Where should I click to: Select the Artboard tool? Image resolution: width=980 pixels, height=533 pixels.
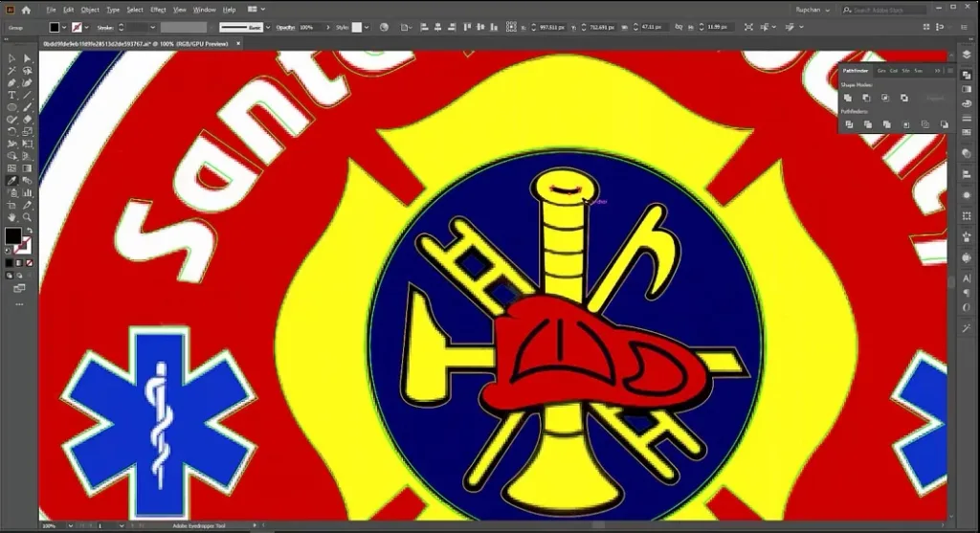(11, 205)
